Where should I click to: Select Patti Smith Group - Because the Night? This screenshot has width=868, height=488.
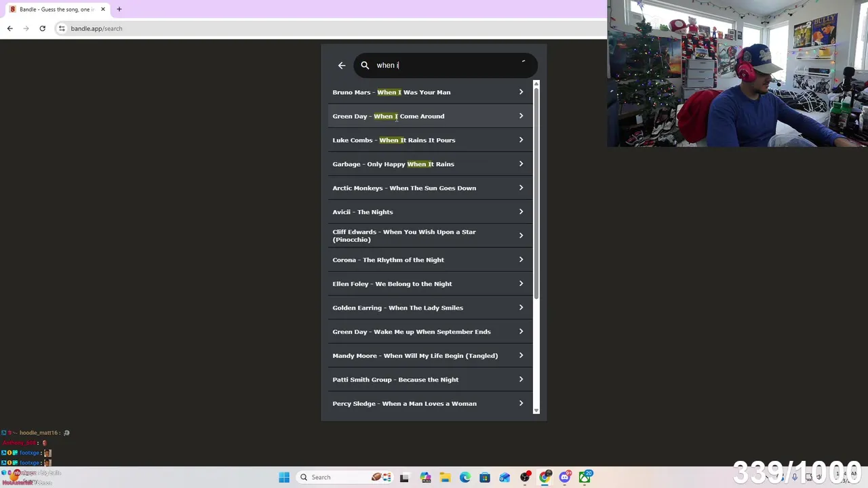pyautogui.click(x=431, y=380)
